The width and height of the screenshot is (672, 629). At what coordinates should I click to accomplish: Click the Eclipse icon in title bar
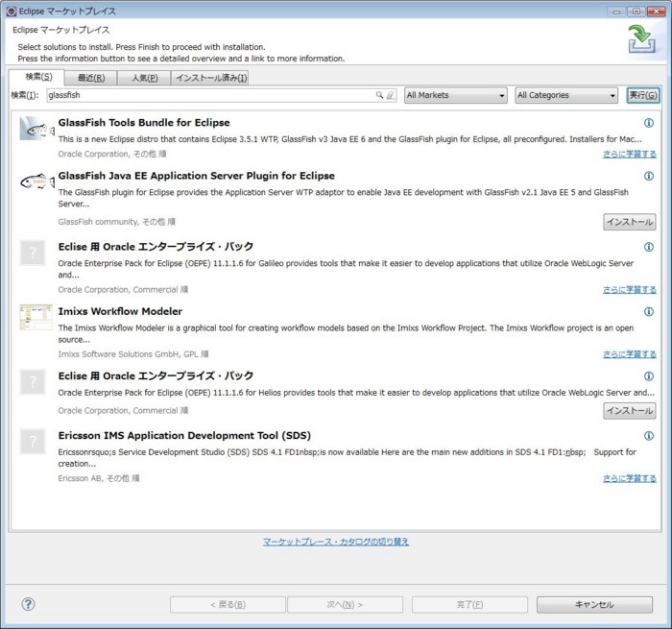(12, 12)
